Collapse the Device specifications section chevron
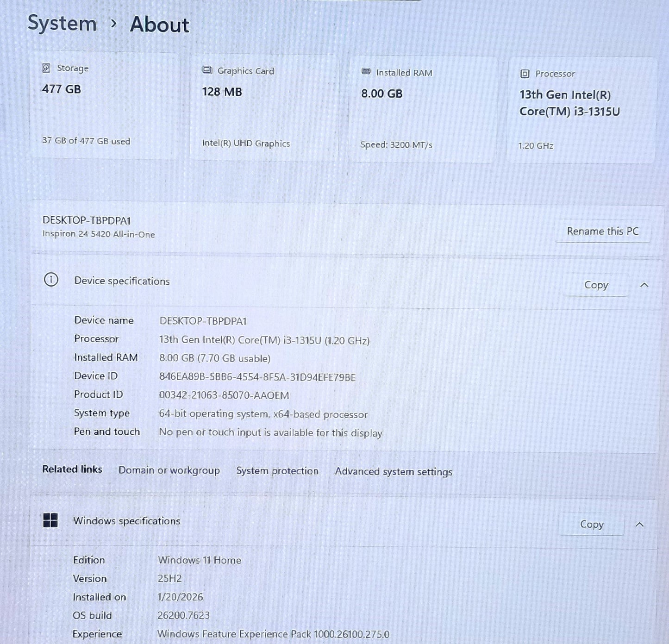Viewport: 669px width, 644px height. tap(644, 285)
